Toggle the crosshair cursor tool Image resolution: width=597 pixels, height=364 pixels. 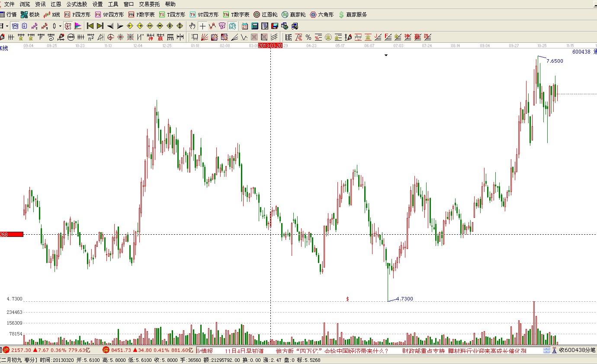[x=202, y=26]
